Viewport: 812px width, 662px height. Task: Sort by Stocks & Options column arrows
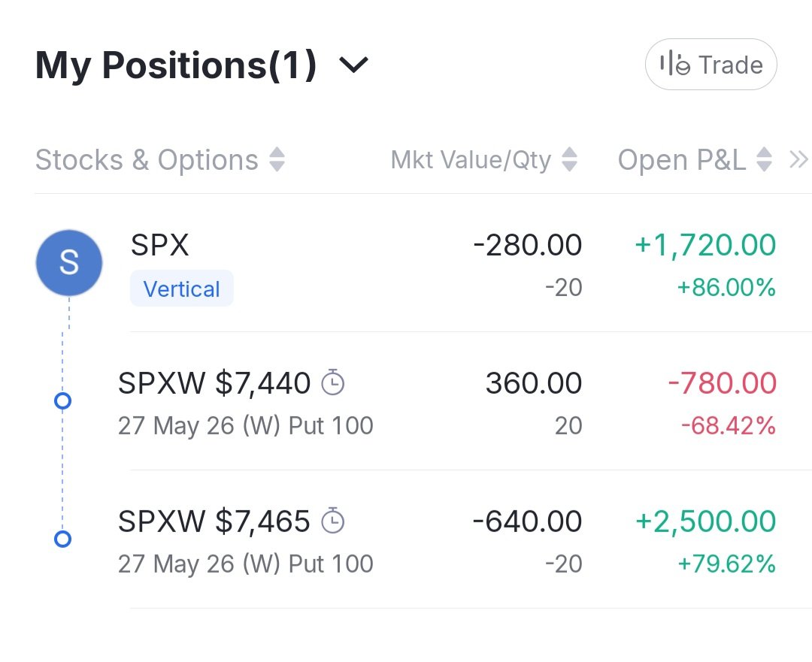[277, 159]
